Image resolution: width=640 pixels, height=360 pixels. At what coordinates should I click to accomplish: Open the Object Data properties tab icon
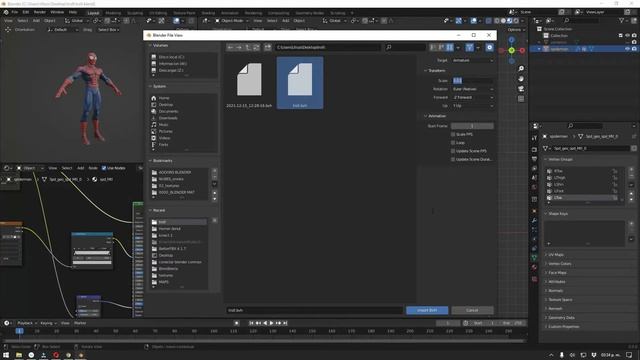tap(534, 258)
